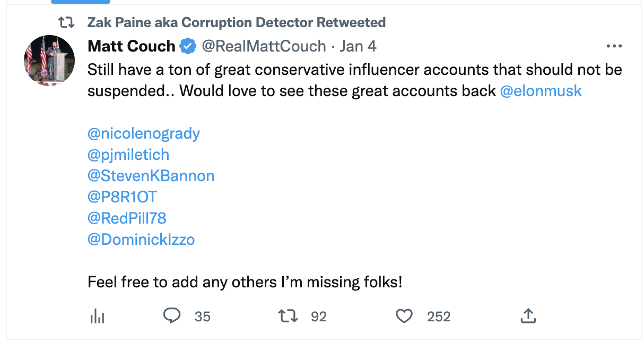
Task: Open the @StevenKBannon mention link
Action: point(151,175)
